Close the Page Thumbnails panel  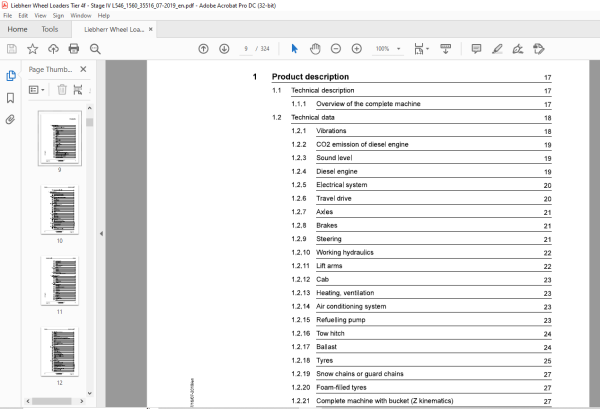[83, 69]
